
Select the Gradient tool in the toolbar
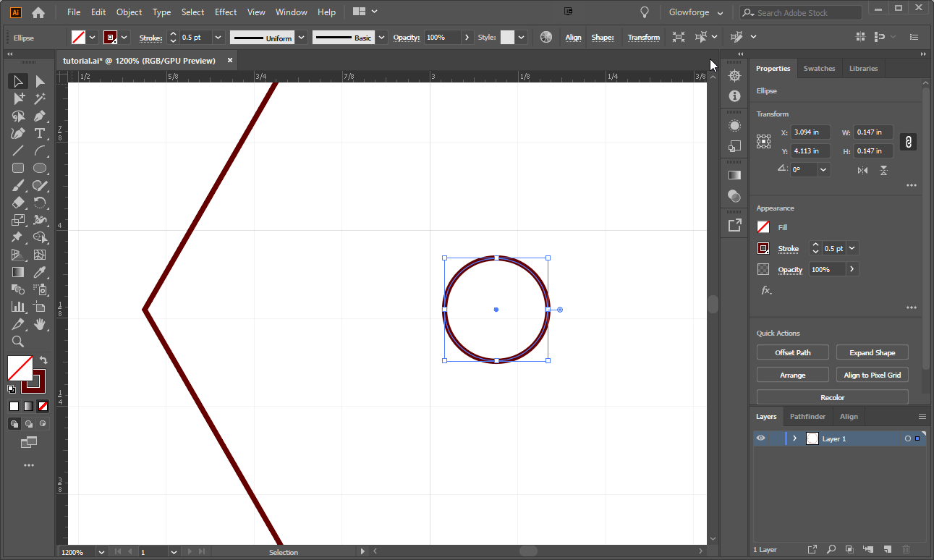tap(18, 272)
